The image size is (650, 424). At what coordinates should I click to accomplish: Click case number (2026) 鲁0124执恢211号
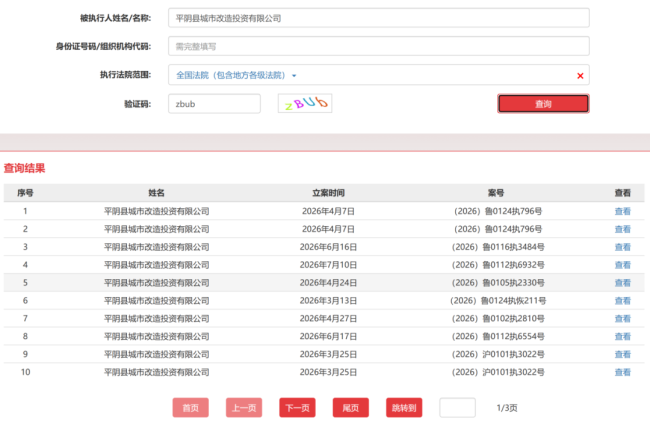tap(498, 300)
